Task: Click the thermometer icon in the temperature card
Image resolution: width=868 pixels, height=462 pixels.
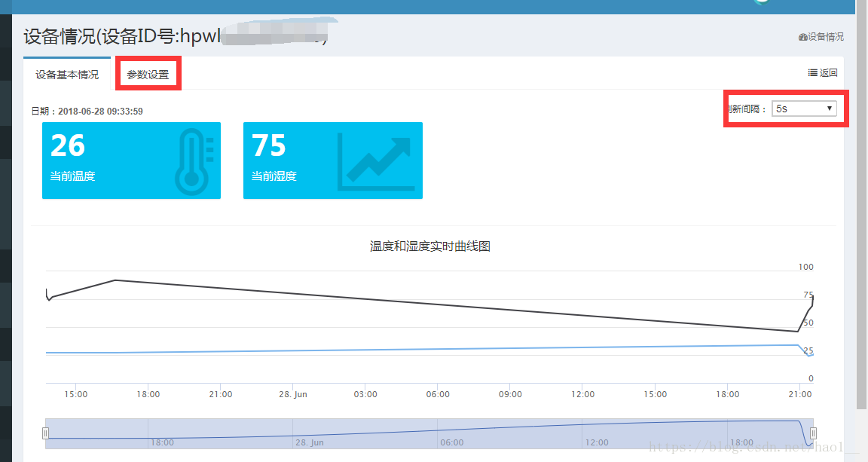Action: pos(194,162)
